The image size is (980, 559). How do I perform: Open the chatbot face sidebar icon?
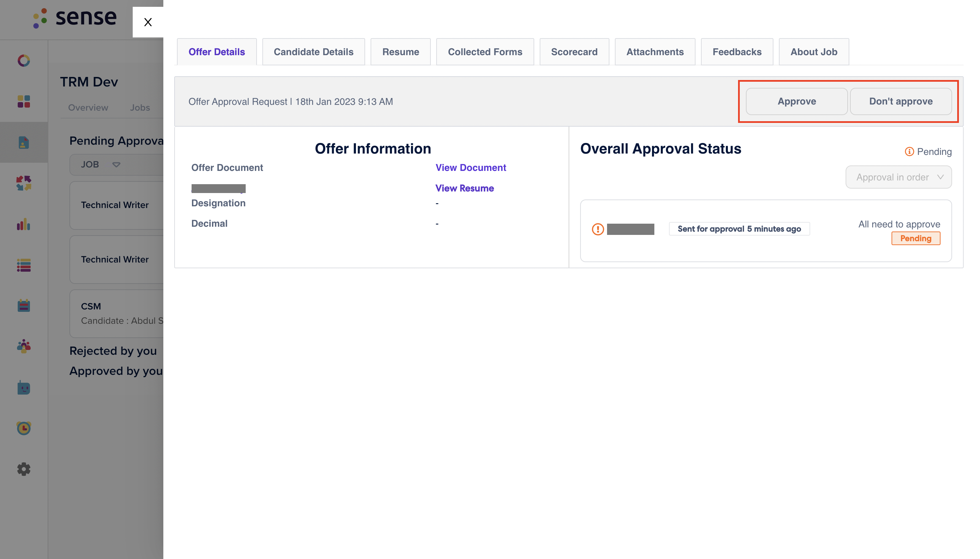[x=24, y=387]
